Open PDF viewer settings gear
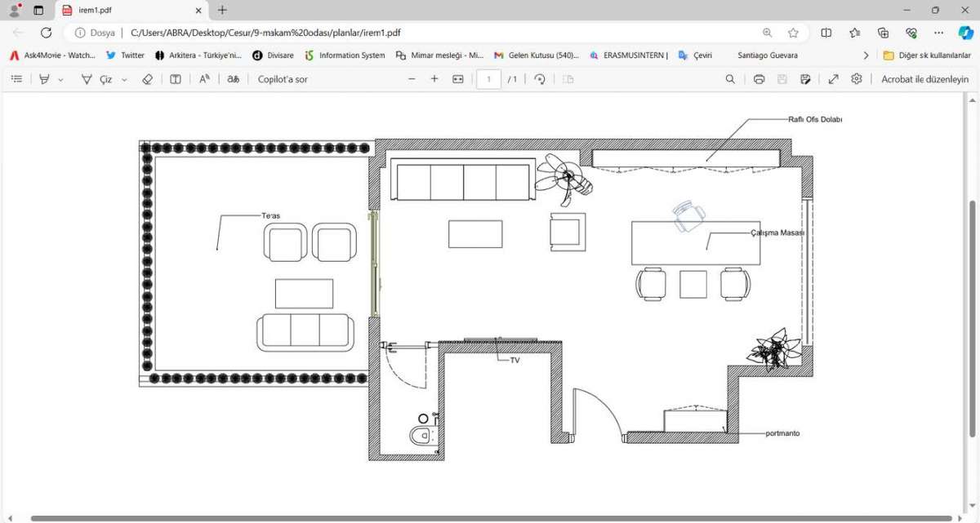Image resolution: width=980 pixels, height=523 pixels. click(x=856, y=79)
